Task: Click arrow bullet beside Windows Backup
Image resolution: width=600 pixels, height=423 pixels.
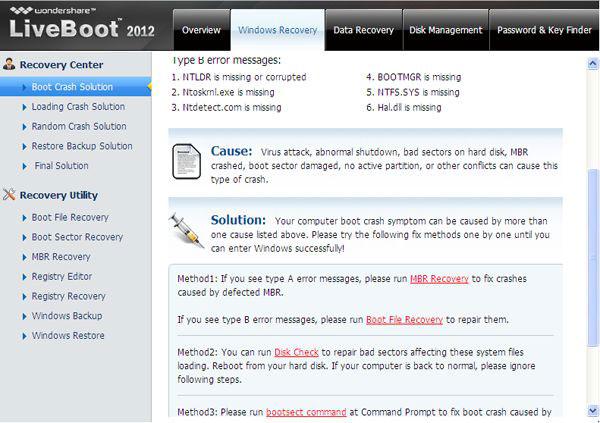Action: coord(24,317)
